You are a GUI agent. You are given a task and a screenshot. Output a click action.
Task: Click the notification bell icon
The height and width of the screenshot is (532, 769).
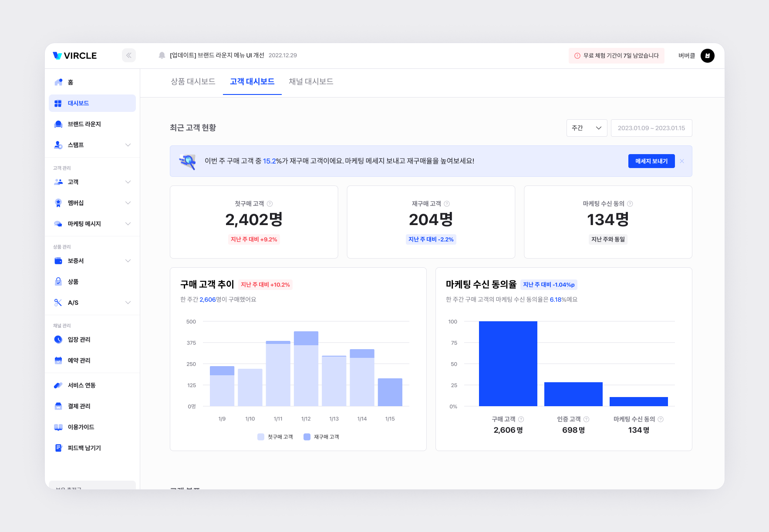pyautogui.click(x=162, y=55)
